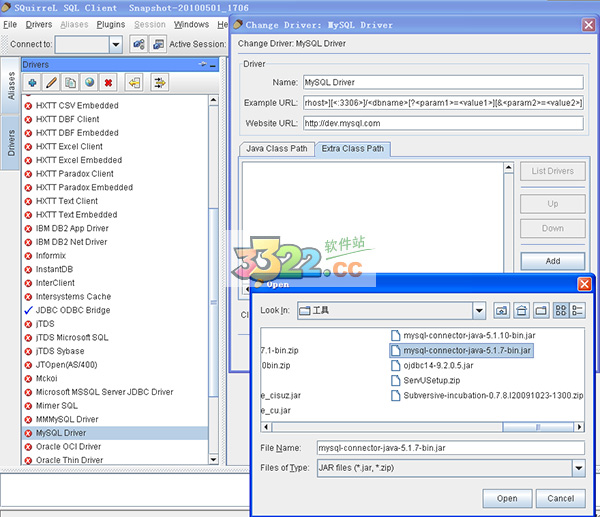The width and height of the screenshot is (600, 517).
Task: Click the show loaded drivers filter icon
Action: tap(160, 83)
